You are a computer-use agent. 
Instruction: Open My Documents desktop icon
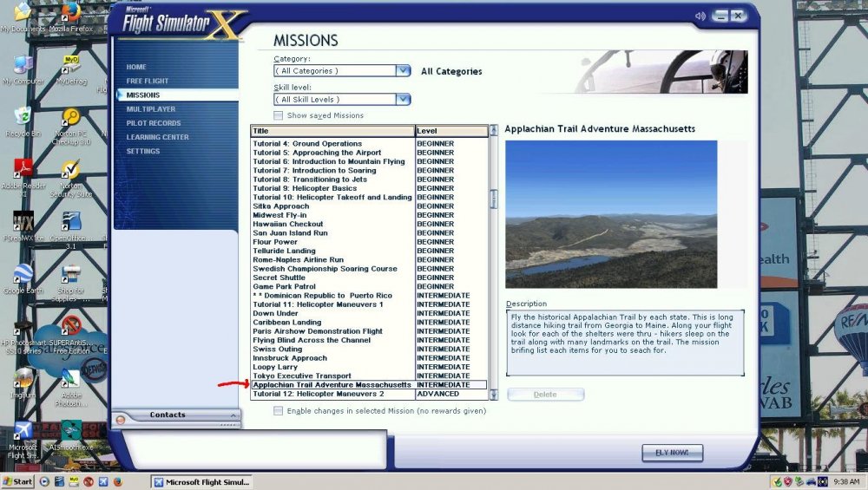click(23, 16)
